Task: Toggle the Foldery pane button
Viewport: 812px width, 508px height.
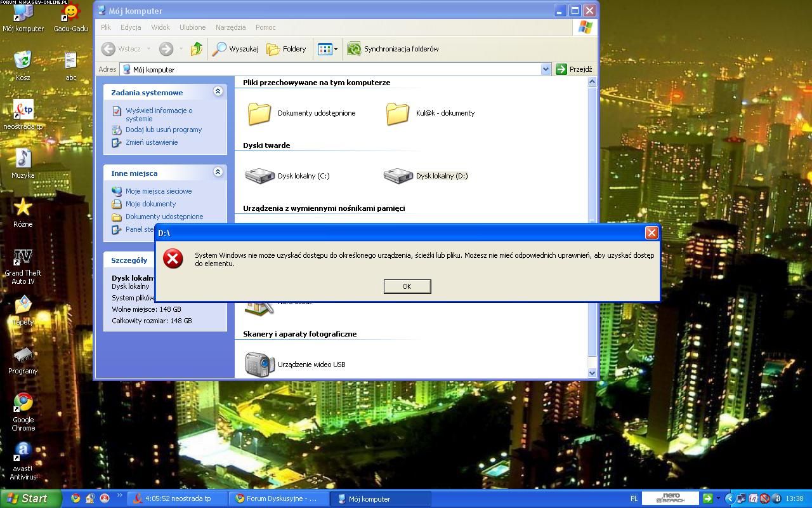Action: click(287, 49)
